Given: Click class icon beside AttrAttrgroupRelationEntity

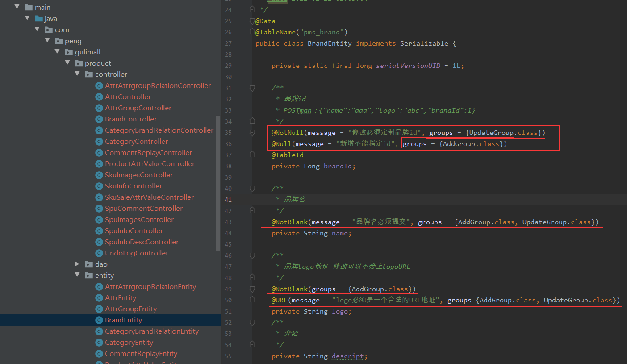Looking at the screenshot, I should tap(99, 286).
